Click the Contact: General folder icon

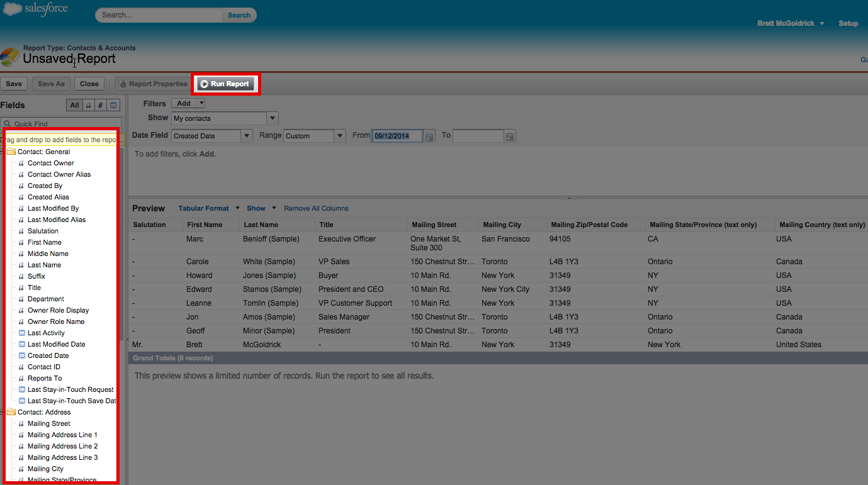coord(11,152)
